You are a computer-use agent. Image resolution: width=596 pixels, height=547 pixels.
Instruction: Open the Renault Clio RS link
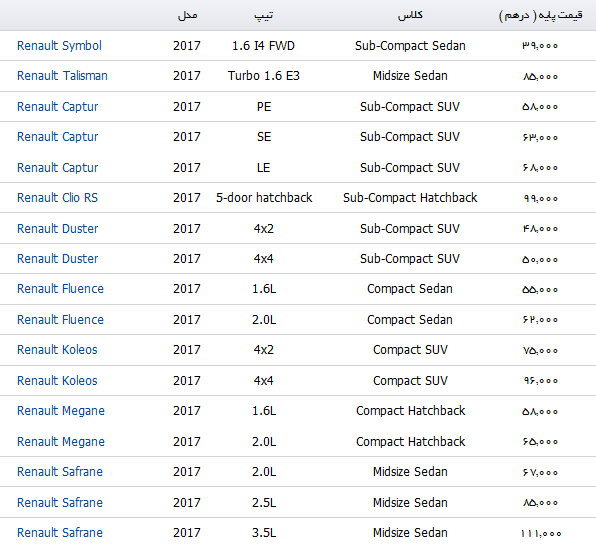57,198
